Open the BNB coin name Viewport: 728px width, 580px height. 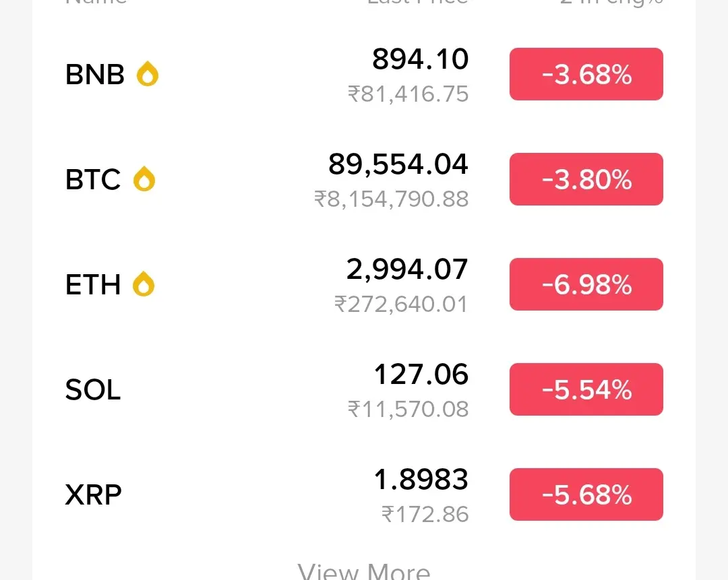95,74
